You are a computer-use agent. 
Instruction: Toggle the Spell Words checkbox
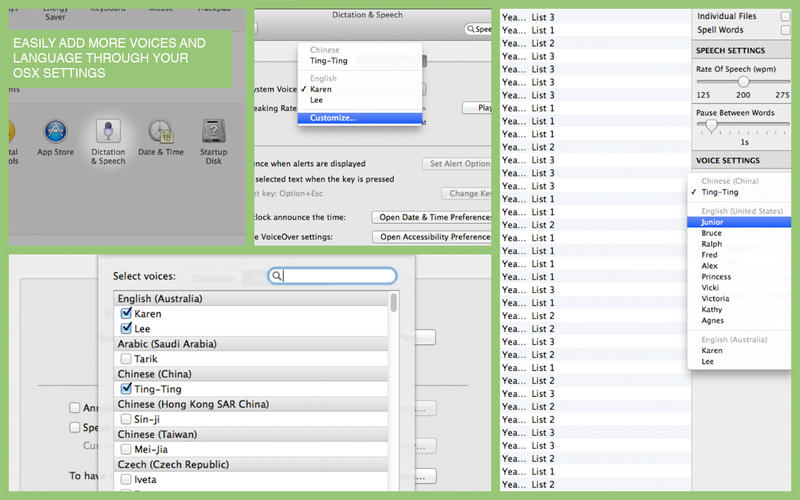(x=786, y=30)
